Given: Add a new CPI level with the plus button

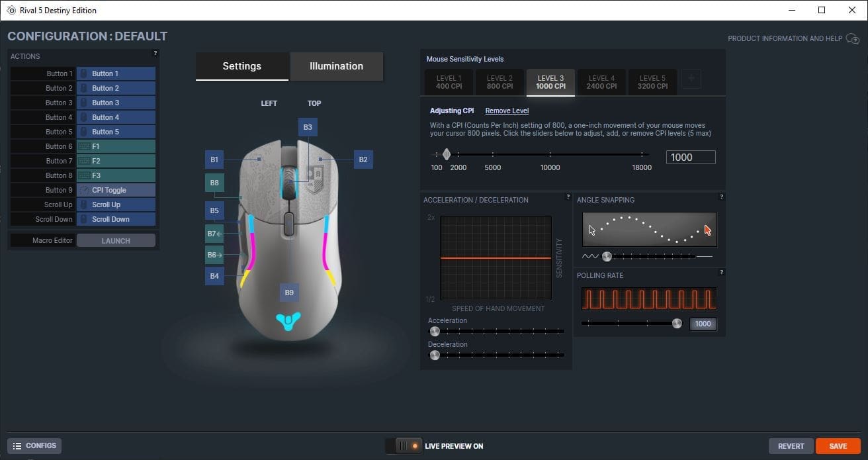Looking at the screenshot, I should point(691,79).
